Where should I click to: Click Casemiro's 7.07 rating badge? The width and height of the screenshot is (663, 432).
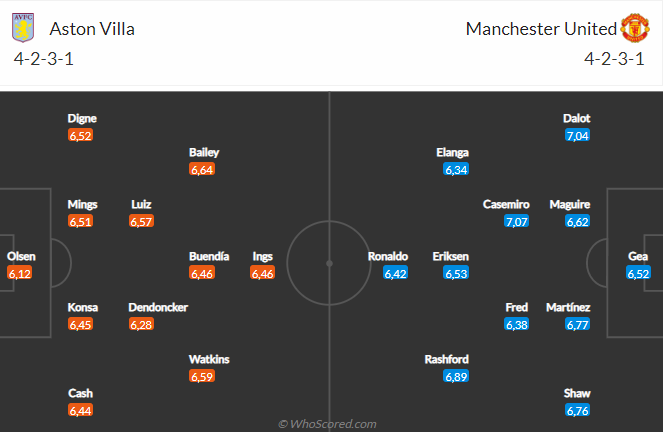click(x=517, y=221)
